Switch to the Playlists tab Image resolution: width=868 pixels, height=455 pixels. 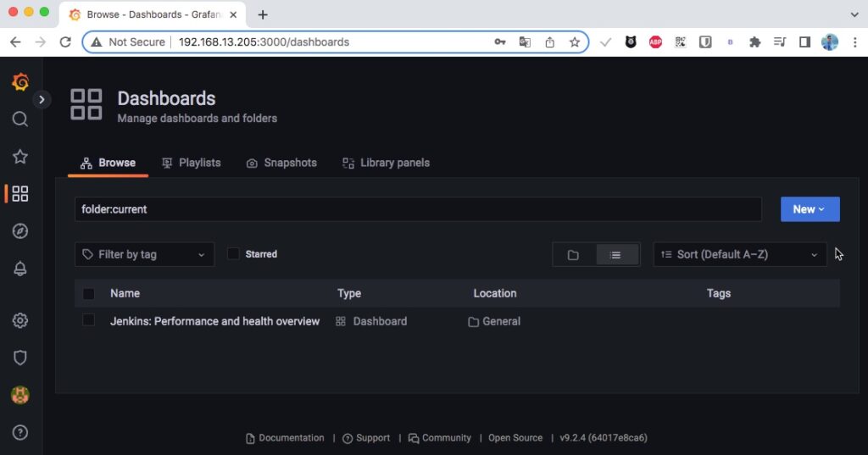pos(191,163)
